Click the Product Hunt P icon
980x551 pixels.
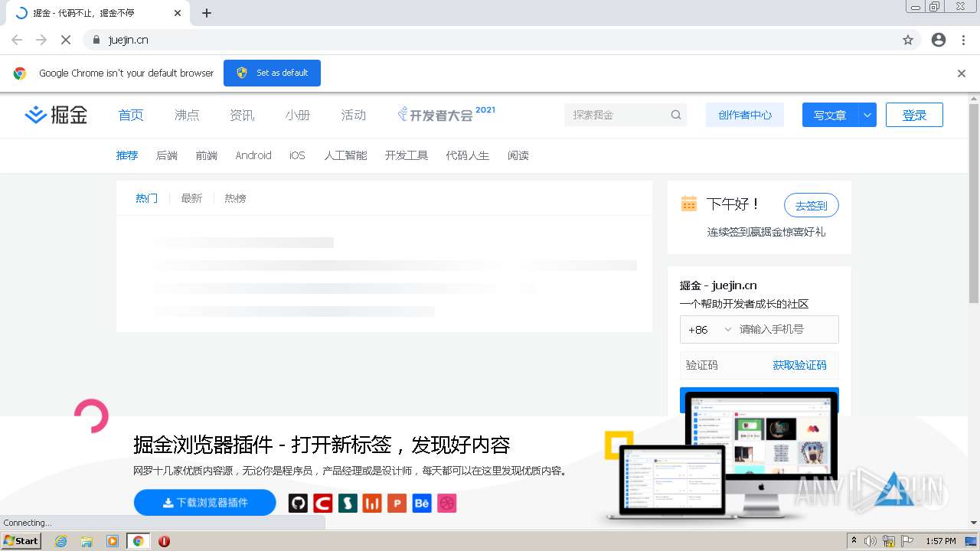(397, 503)
